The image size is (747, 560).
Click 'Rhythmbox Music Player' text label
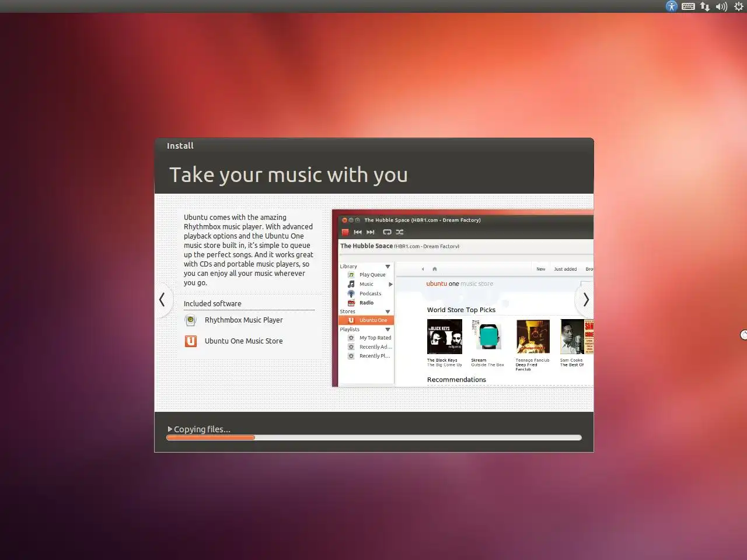coord(243,320)
